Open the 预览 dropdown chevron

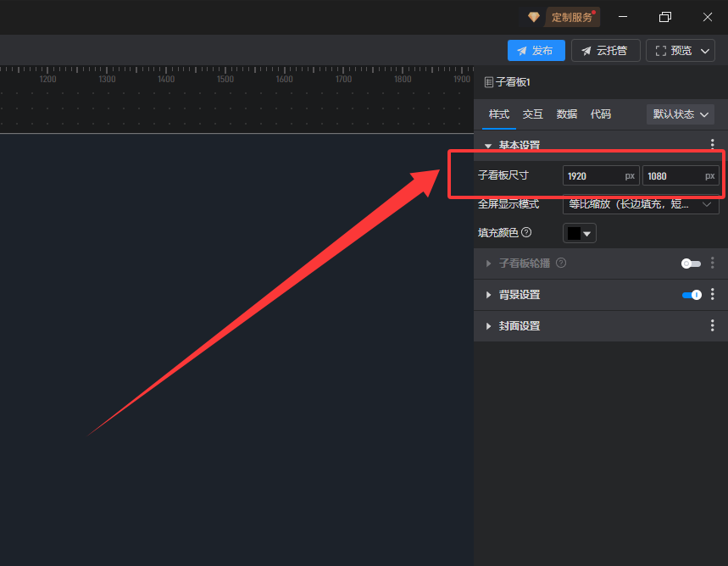[705, 51]
